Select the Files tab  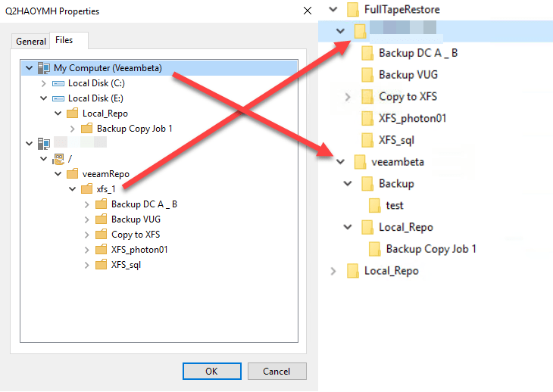pyautogui.click(x=64, y=40)
